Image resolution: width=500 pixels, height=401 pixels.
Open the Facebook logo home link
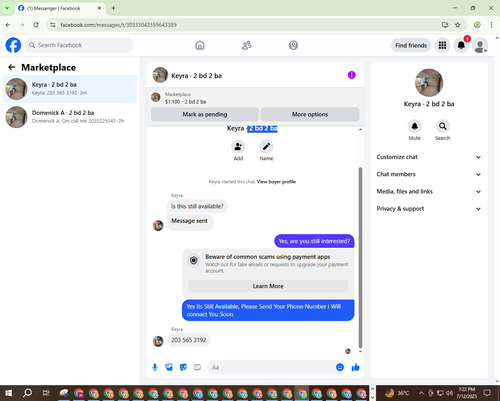13,45
